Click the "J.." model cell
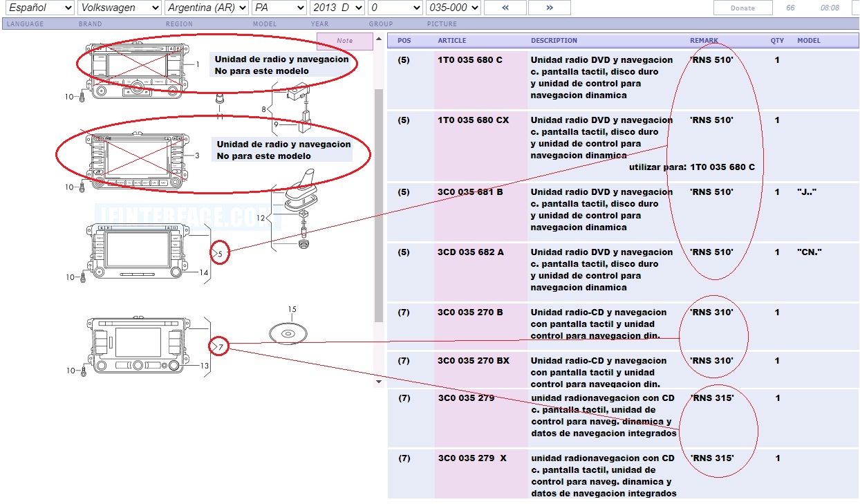Image resolution: width=860 pixels, height=504 pixels. 807,192
